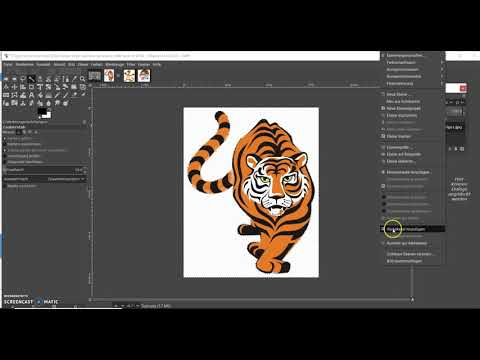This screenshot has width=480, height=360.
Task: Select the Zoom magnifier tool
Action: click(x=82, y=79)
